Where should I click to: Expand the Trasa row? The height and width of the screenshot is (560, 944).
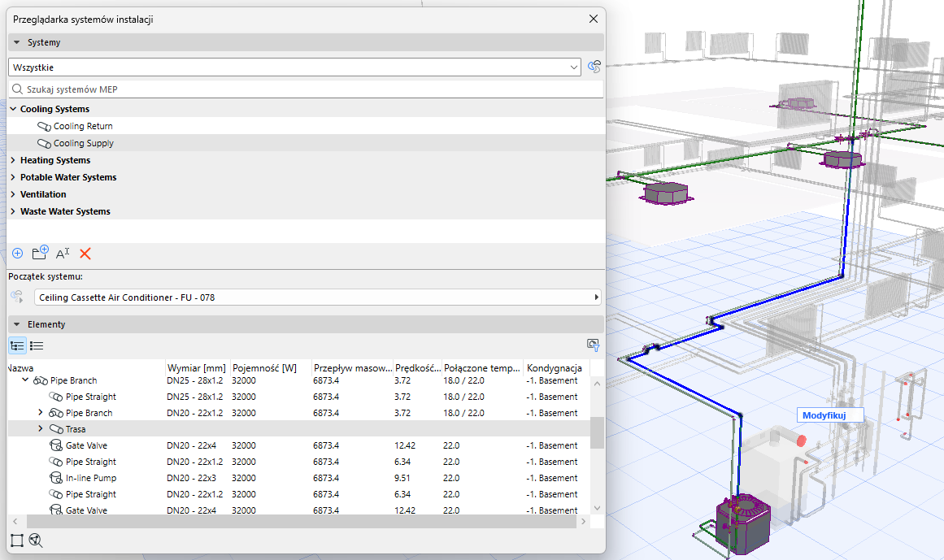point(41,429)
